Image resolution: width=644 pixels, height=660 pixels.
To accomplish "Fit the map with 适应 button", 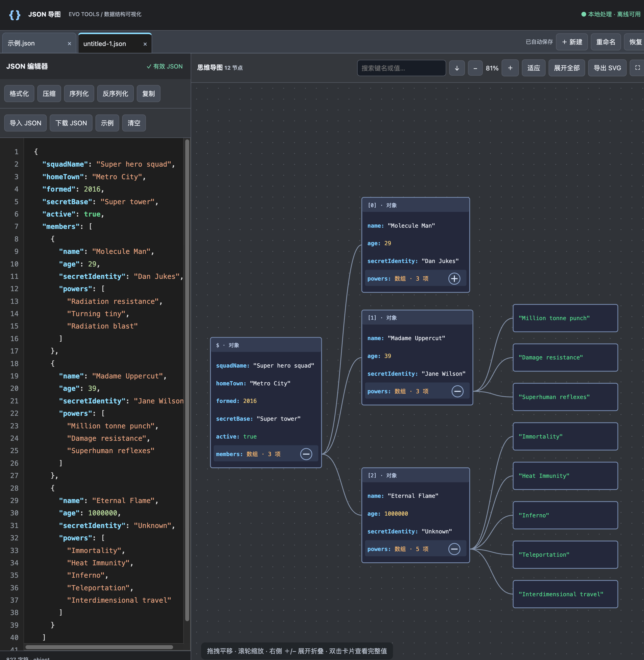I will pos(533,68).
